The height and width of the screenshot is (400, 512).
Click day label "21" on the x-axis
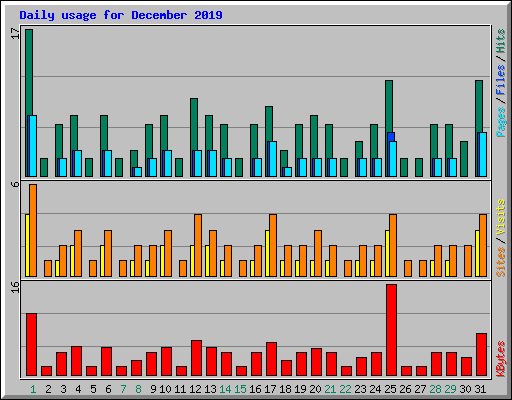pos(330,389)
